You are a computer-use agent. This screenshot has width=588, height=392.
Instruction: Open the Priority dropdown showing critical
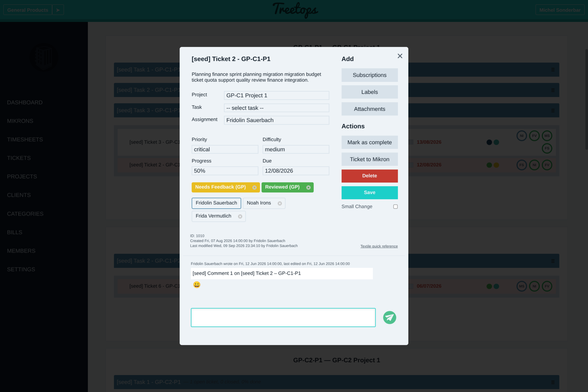225,149
